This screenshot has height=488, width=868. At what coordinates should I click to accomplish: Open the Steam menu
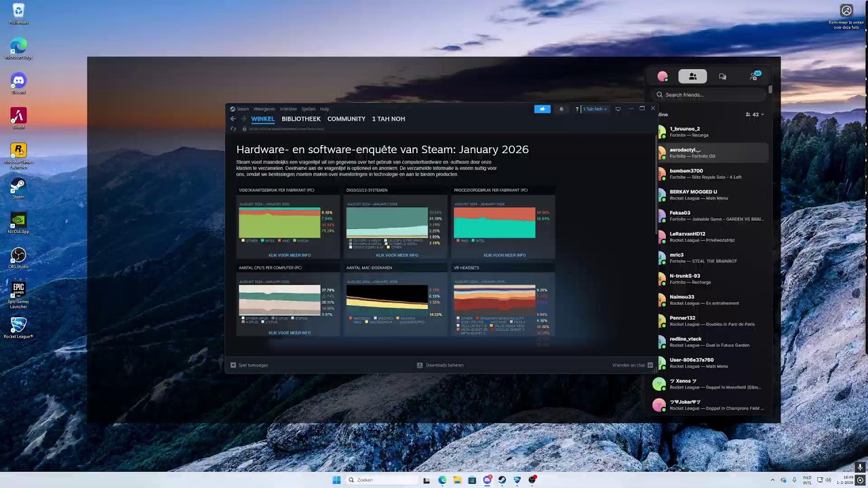tap(243, 109)
